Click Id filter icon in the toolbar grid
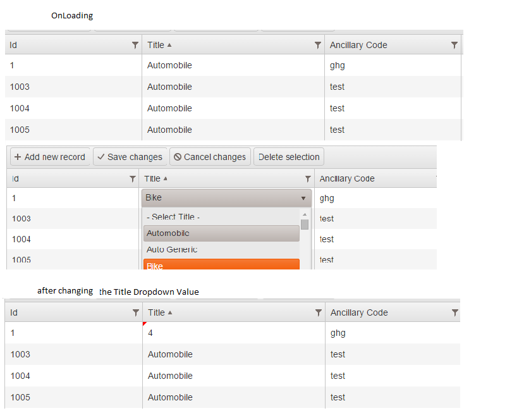Image resolution: width=512 pixels, height=420 pixels. (x=132, y=179)
